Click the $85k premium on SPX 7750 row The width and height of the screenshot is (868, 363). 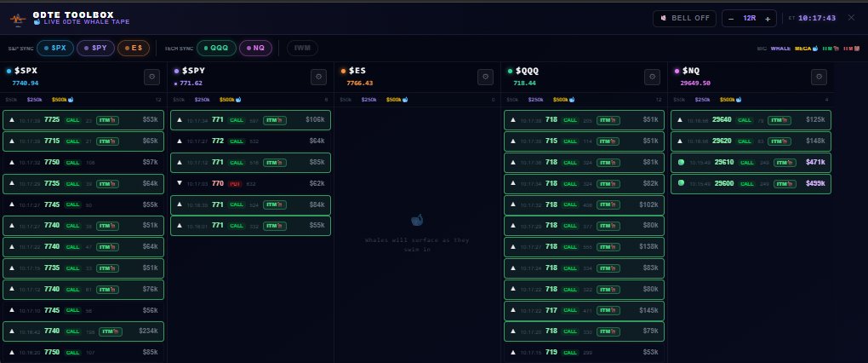(x=150, y=352)
